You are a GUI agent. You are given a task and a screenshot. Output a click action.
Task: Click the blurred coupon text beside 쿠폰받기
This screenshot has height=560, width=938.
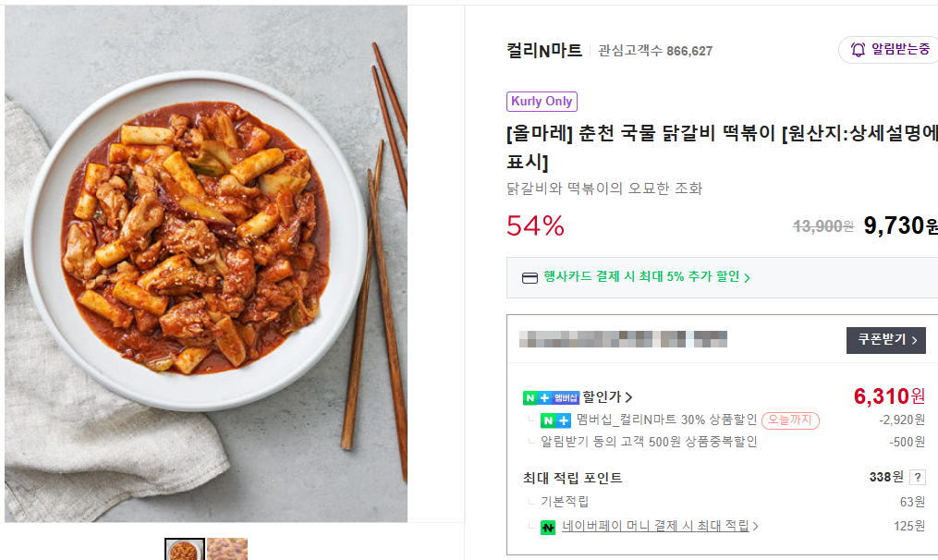click(624, 339)
